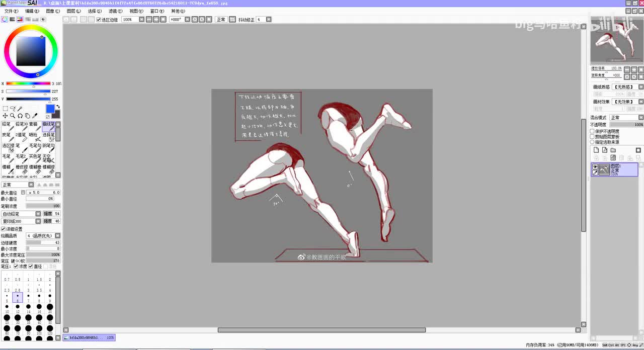Toggle the HSV slider panel icon
644x350 pixels.
point(20,19)
